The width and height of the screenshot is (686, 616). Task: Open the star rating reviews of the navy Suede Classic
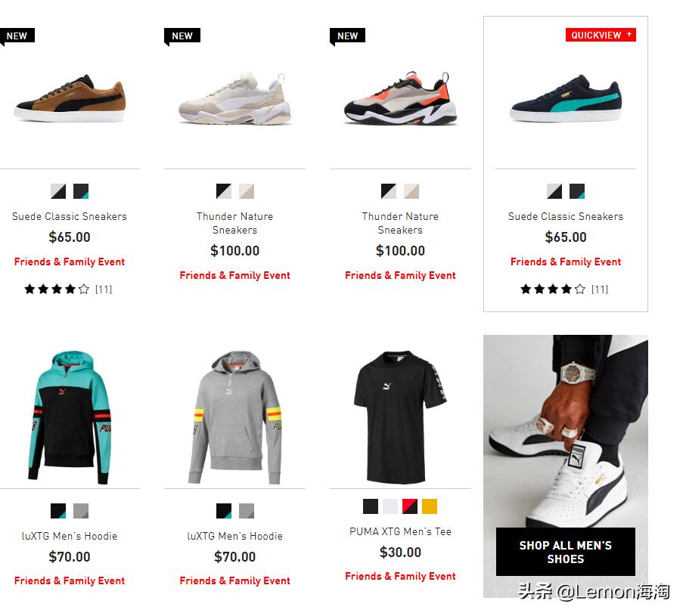pos(564,289)
